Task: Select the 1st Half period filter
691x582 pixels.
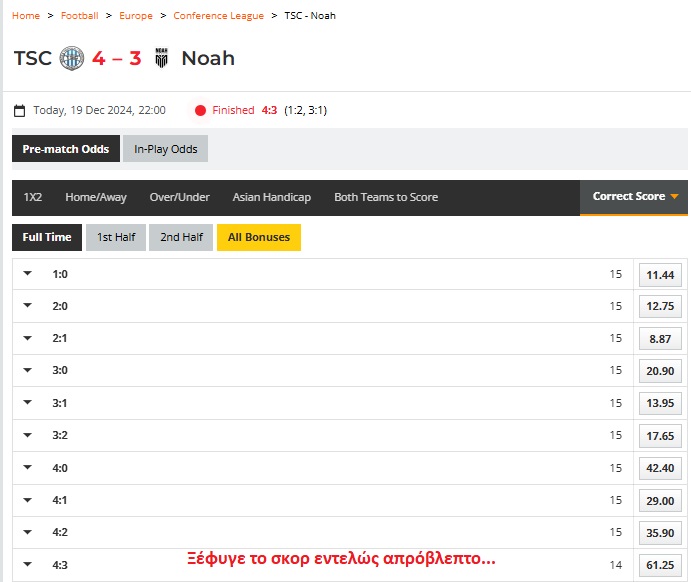Action: [116, 237]
